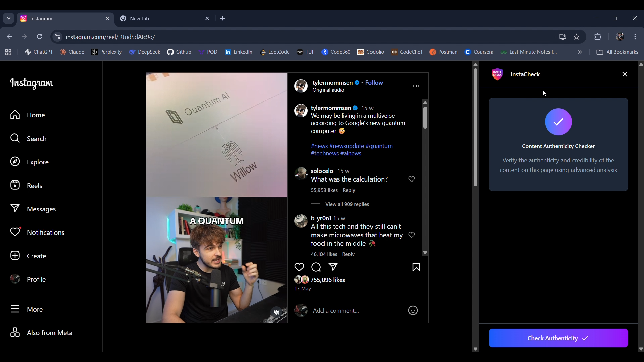
Task: Open the Extensions puzzle menu
Action: 598,37
